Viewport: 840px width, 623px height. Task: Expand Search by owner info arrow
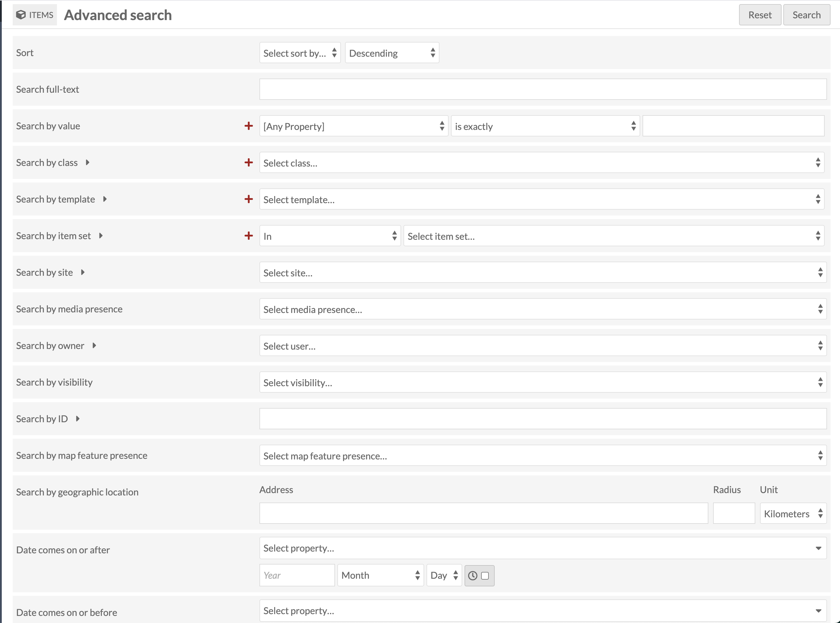(94, 345)
